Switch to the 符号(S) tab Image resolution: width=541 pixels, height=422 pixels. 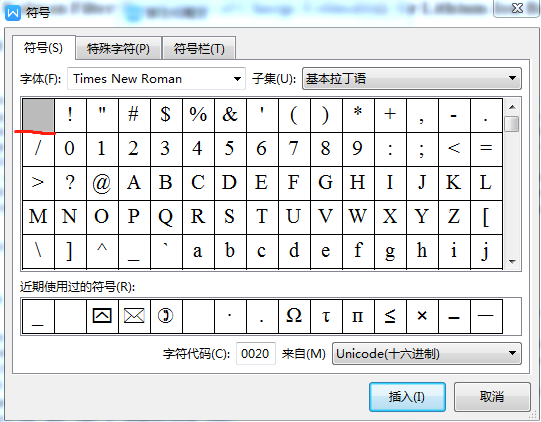click(x=43, y=48)
